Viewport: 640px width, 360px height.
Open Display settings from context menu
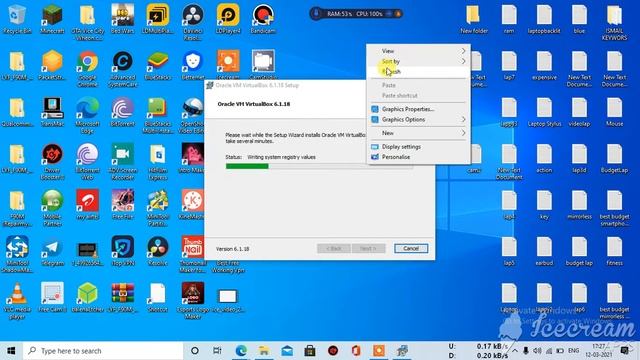click(418, 147)
